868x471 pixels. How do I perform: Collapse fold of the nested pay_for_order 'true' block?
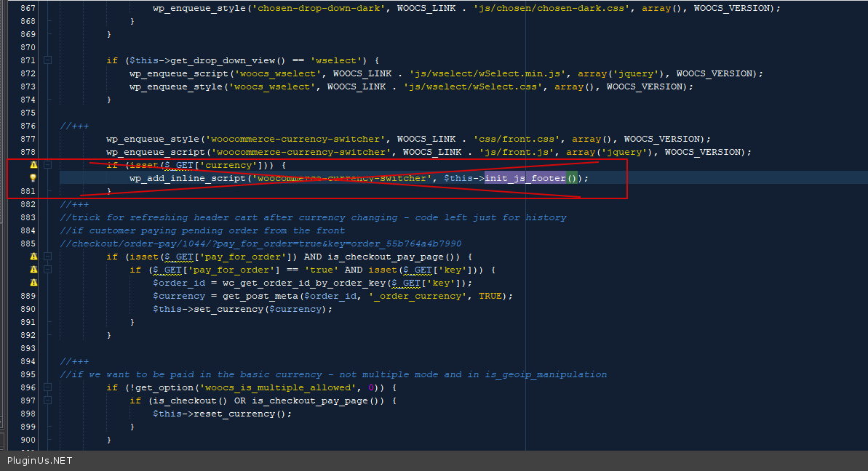click(48, 270)
